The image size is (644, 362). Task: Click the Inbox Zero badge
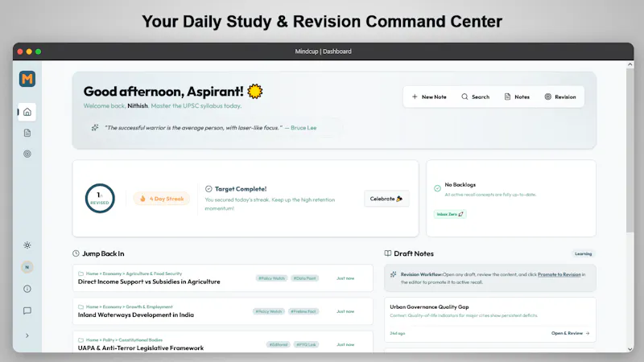(450, 214)
